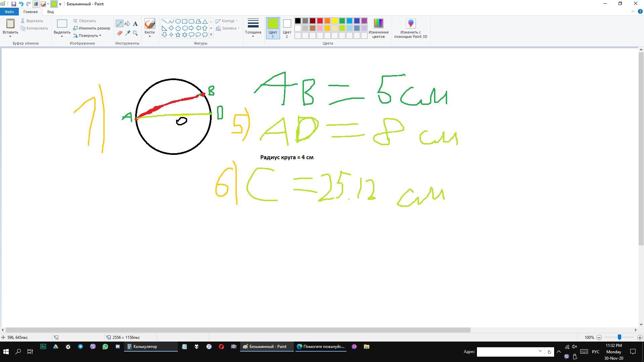Open the File (Файл) menu
The height and width of the screenshot is (362, 644).
tap(9, 12)
